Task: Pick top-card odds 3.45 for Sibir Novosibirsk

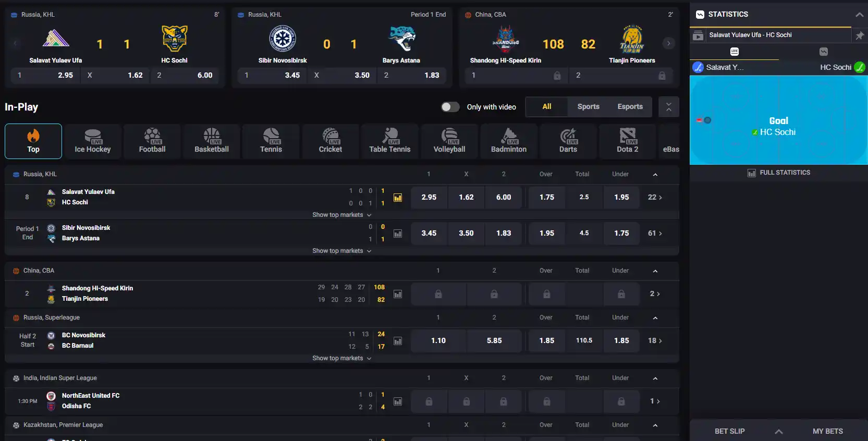Action: pyautogui.click(x=272, y=76)
